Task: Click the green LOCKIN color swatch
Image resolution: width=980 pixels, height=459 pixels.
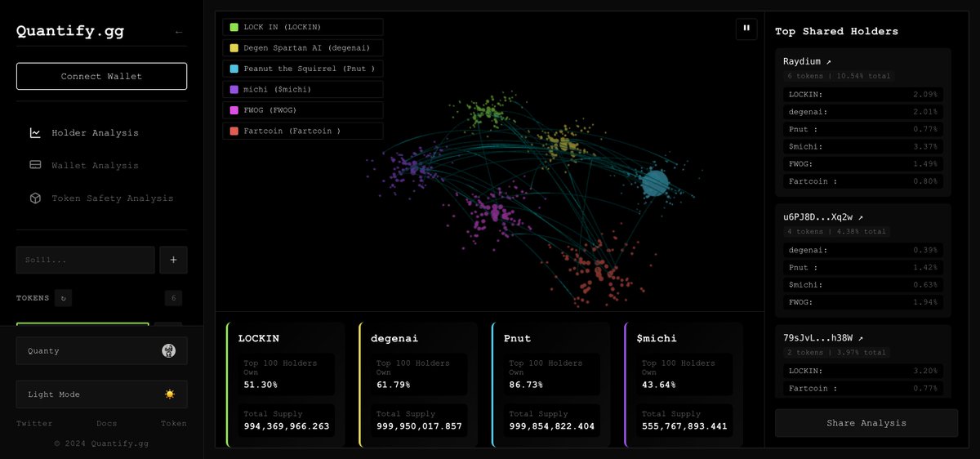Action: tap(234, 27)
